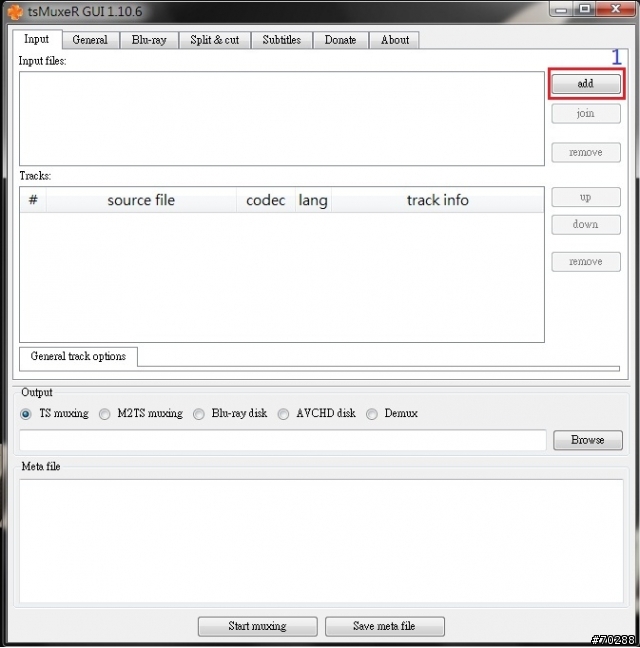Screen dimensions: 640x648
Task: Choose the AVCHD disk output option
Action: pos(283,414)
